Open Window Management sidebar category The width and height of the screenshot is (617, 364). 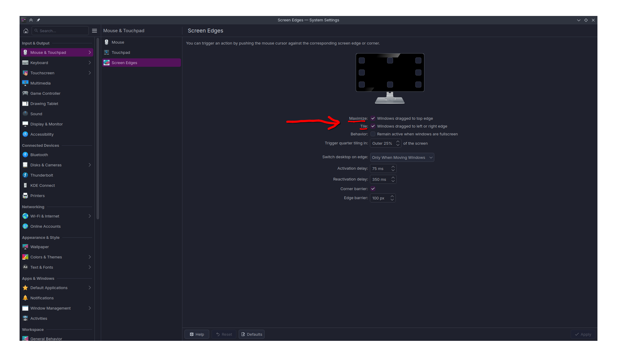tap(57, 308)
